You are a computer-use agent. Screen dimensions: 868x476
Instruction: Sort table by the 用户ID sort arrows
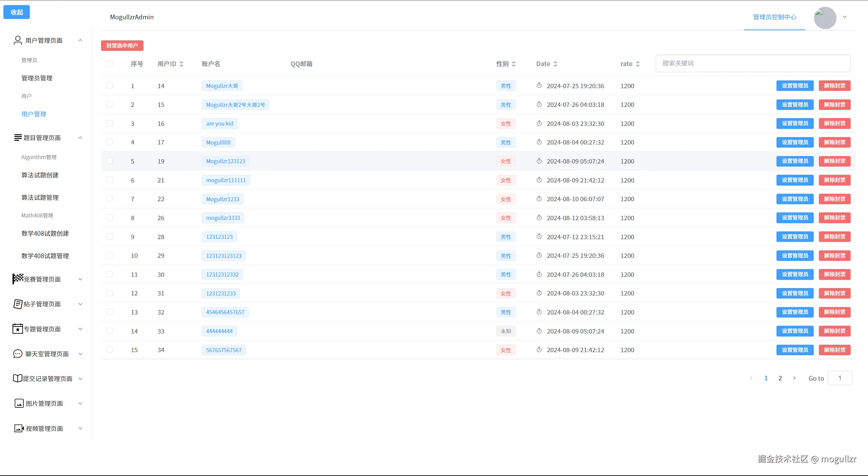[x=181, y=64]
